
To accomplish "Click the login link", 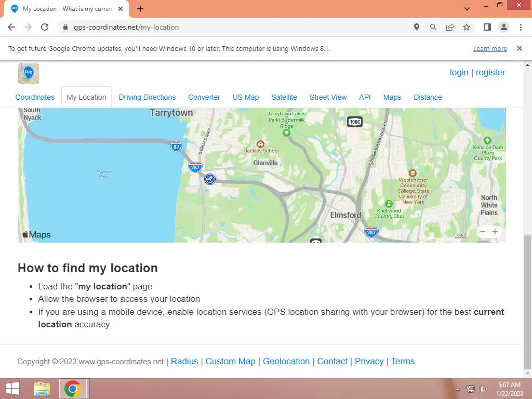I will point(459,72).
